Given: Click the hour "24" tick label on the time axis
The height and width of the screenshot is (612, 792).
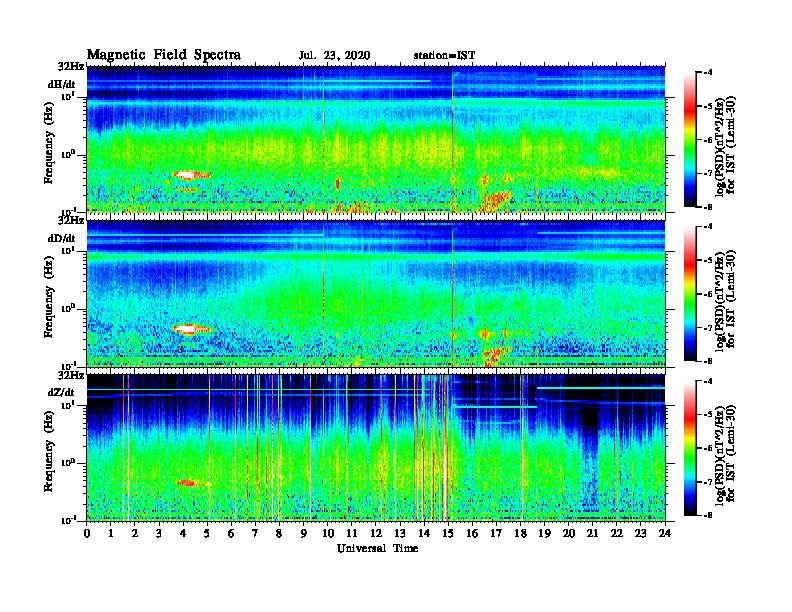Looking at the screenshot, I should pyautogui.click(x=665, y=534).
